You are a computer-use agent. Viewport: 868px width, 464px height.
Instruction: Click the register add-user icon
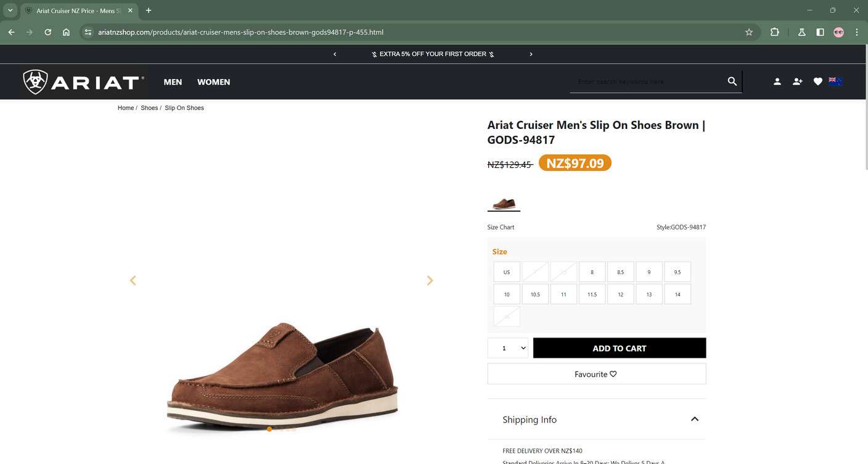pyautogui.click(x=797, y=81)
